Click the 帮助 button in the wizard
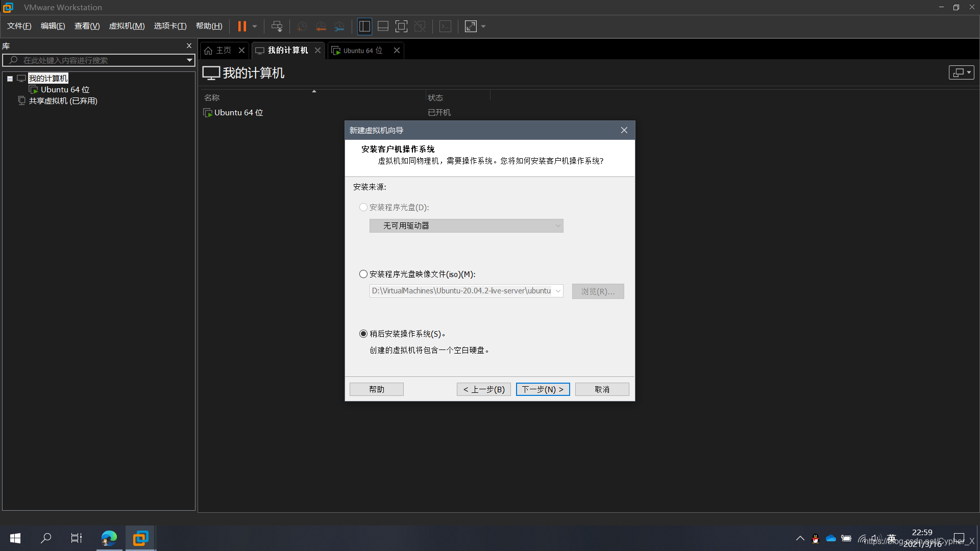Screen dimensions: 980x551 pos(377,389)
